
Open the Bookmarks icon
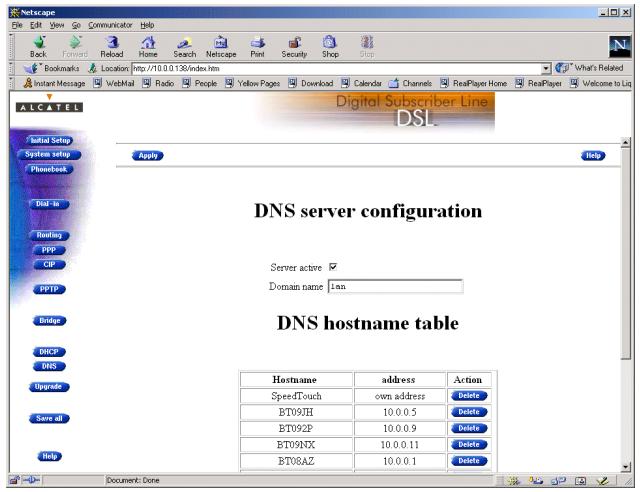(x=31, y=68)
